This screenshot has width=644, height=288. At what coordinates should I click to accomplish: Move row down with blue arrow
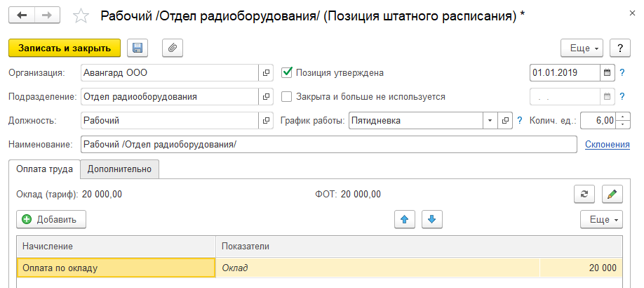[431, 219]
